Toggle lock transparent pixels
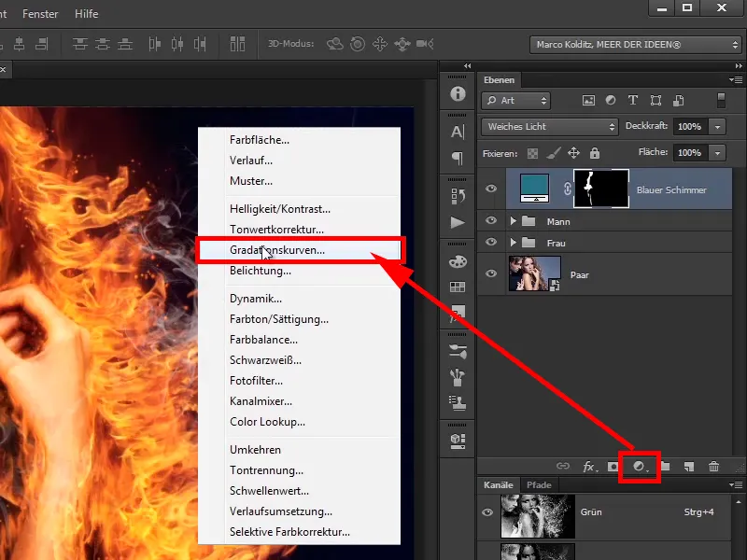Image resolution: width=747 pixels, height=560 pixels. coord(532,153)
